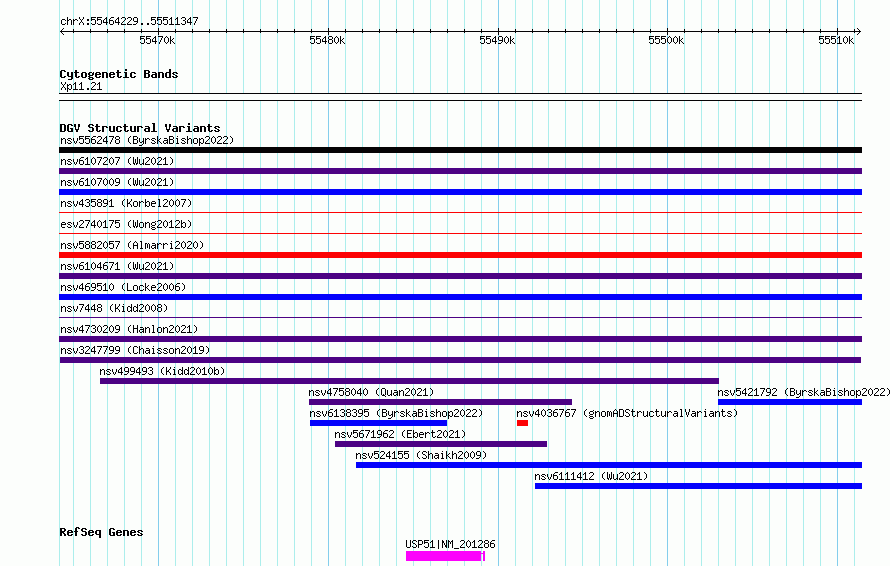Click the nsv4758040 (Quan2021) label
Image resolution: width=890 pixels, height=566 pixels.
[371, 392]
